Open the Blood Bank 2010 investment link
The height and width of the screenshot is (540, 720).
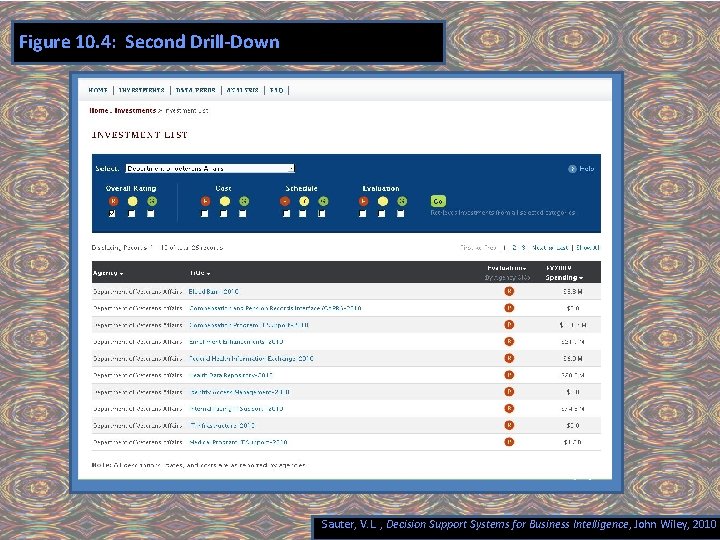pyautogui.click(x=214, y=292)
